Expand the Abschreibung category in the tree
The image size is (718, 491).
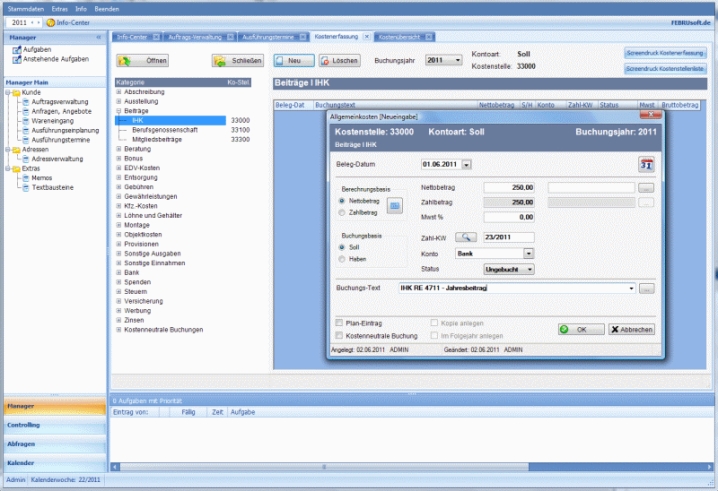point(119,92)
